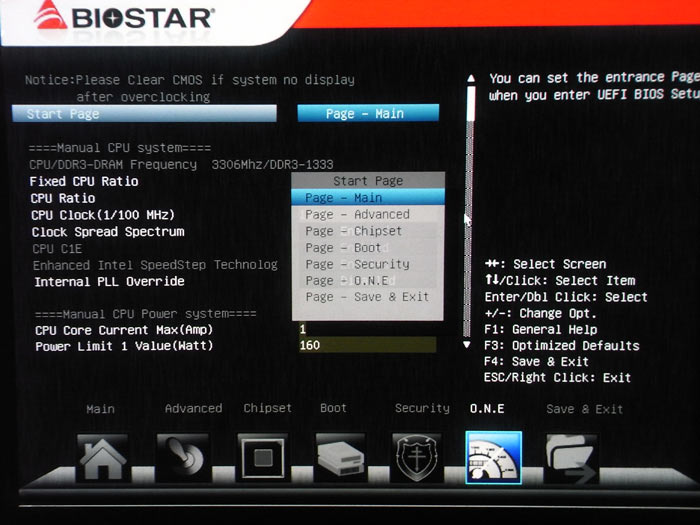
Task: Select Page - Security list entry
Action: pyautogui.click(x=357, y=264)
